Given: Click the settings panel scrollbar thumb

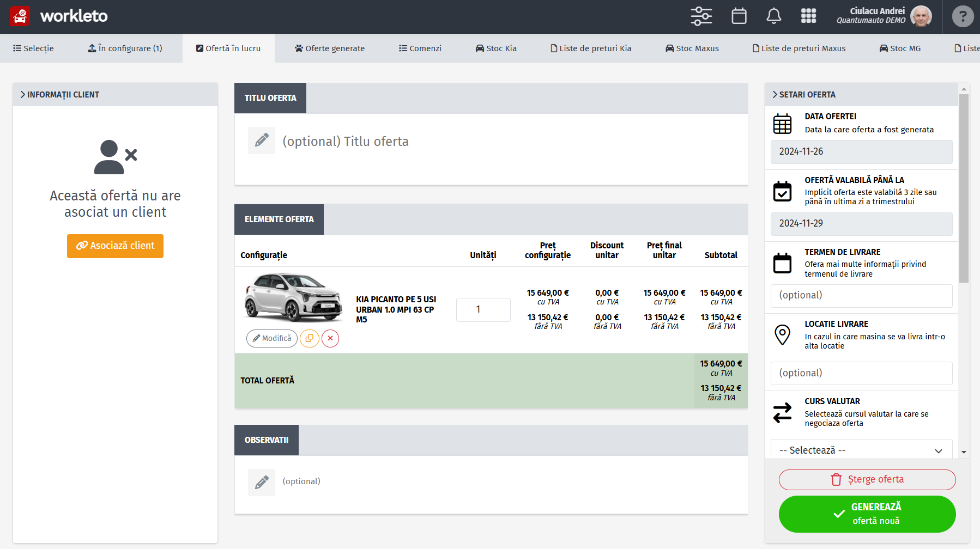Looking at the screenshot, I should click(964, 188).
